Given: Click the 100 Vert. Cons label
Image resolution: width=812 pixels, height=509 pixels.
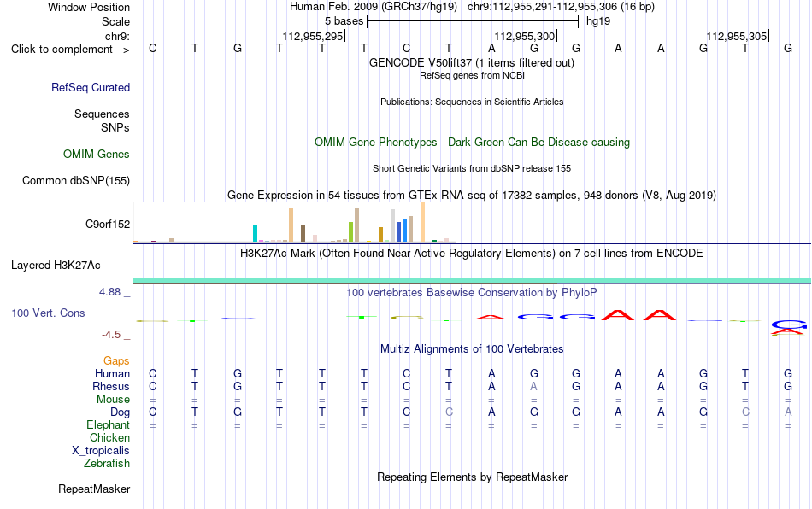Looking at the screenshot, I should coord(48,313).
